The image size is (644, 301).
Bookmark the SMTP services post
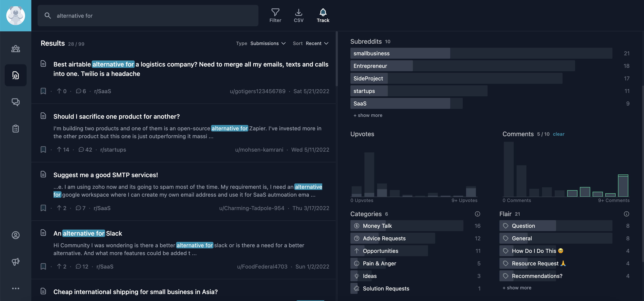43,208
